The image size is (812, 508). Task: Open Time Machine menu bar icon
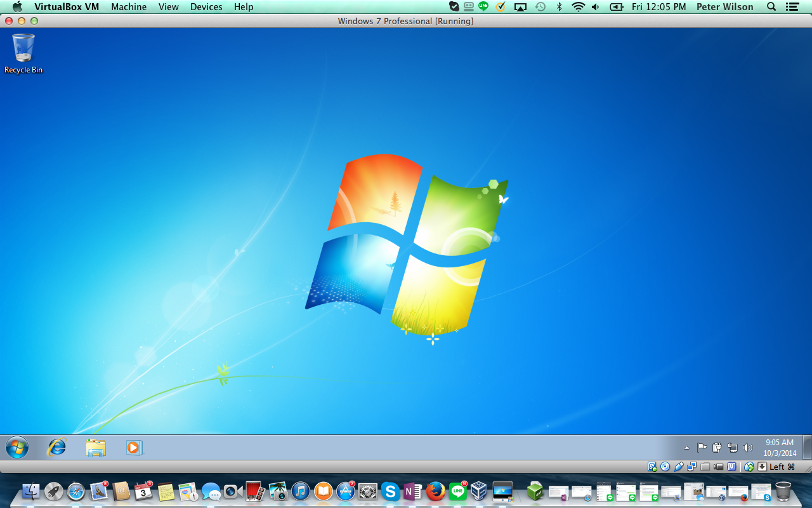(540, 7)
